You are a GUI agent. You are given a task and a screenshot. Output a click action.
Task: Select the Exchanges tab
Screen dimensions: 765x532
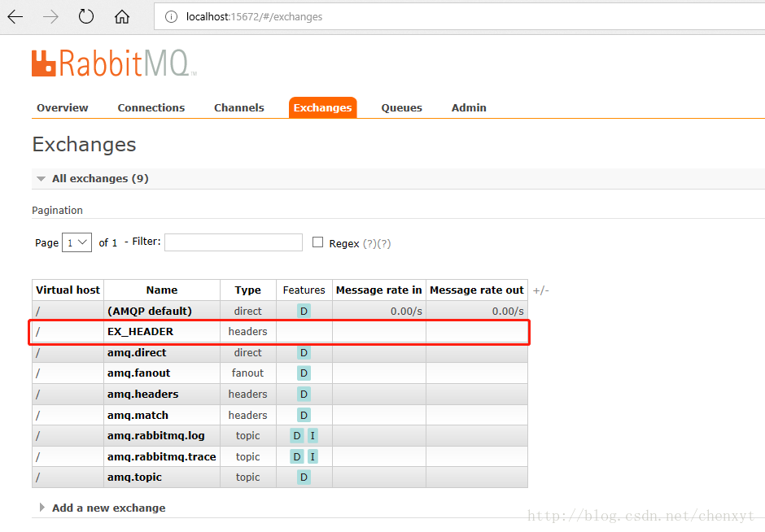tap(322, 107)
